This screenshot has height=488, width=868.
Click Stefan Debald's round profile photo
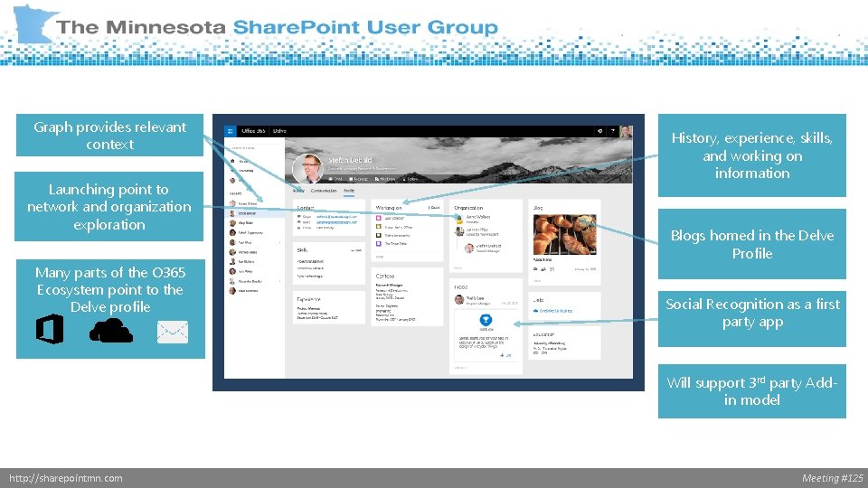(x=307, y=168)
